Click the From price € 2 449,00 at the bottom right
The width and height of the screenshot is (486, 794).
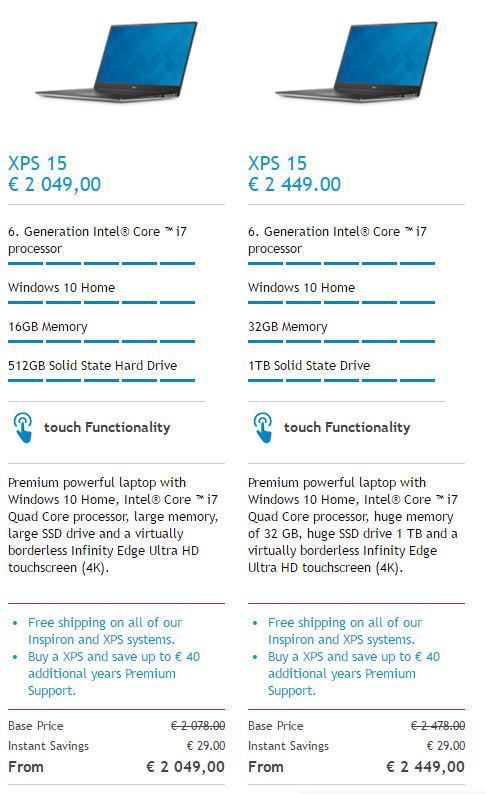(425, 767)
